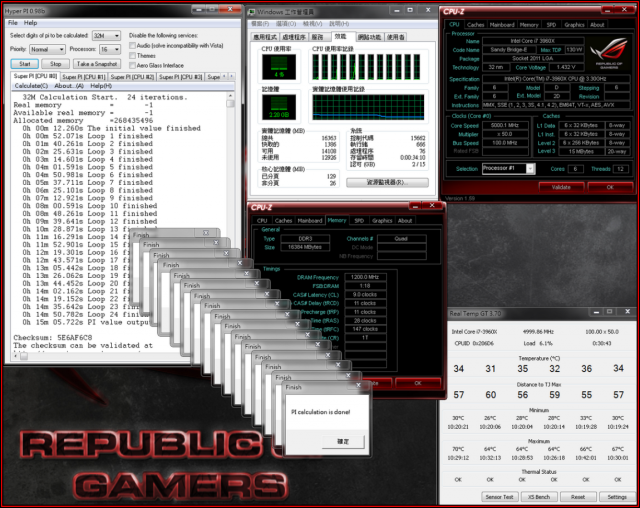
Task: Open the Caches tab in top CPU-Z
Action: tap(476, 25)
